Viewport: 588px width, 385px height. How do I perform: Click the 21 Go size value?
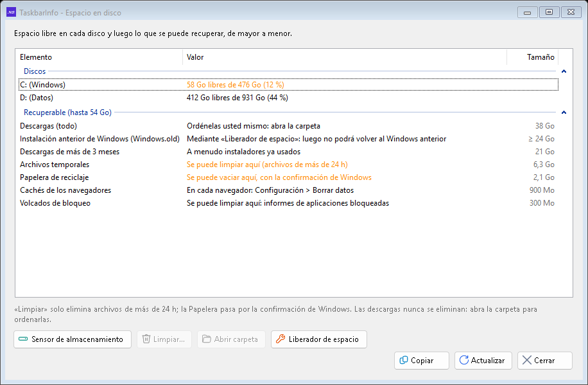click(x=545, y=152)
